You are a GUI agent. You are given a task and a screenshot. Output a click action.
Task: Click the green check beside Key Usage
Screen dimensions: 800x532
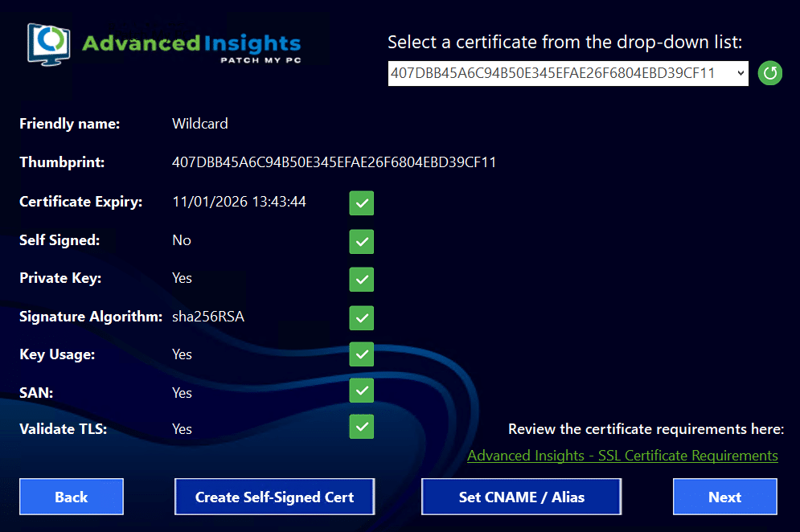[x=362, y=354]
